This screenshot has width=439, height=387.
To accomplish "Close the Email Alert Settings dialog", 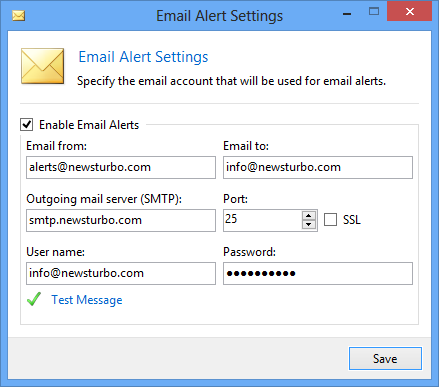I will coord(410,12).
